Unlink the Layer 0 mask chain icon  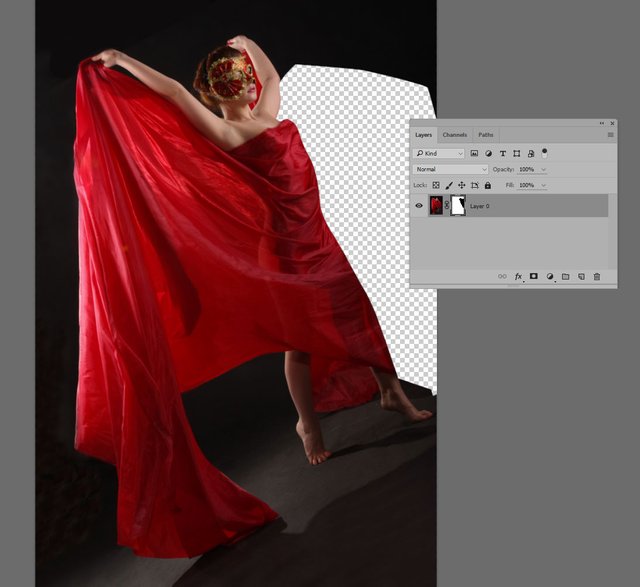(x=447, y=205)
